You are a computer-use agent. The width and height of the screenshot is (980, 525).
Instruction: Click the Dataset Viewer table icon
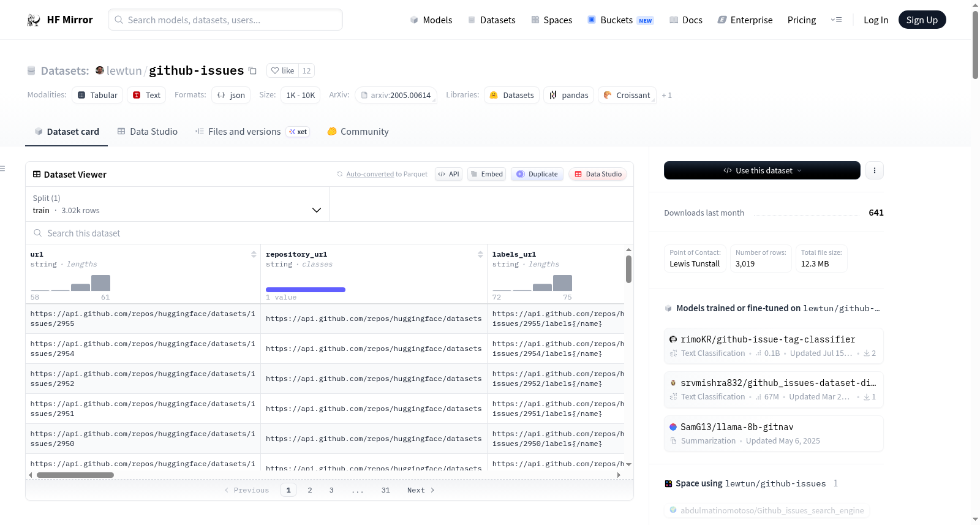[x=37, y=175]
